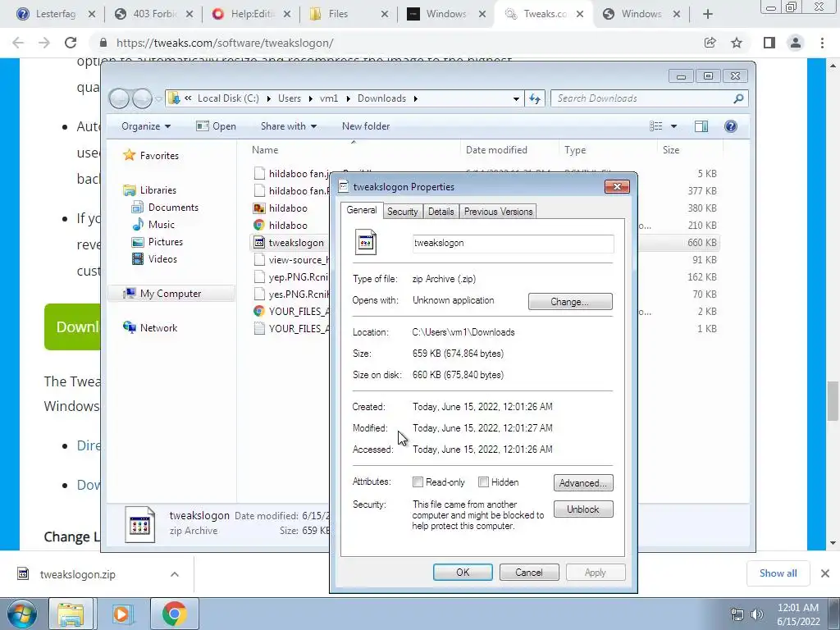
Task: Click the search magnifier icon in Explorer
Action: coord(738,98)
